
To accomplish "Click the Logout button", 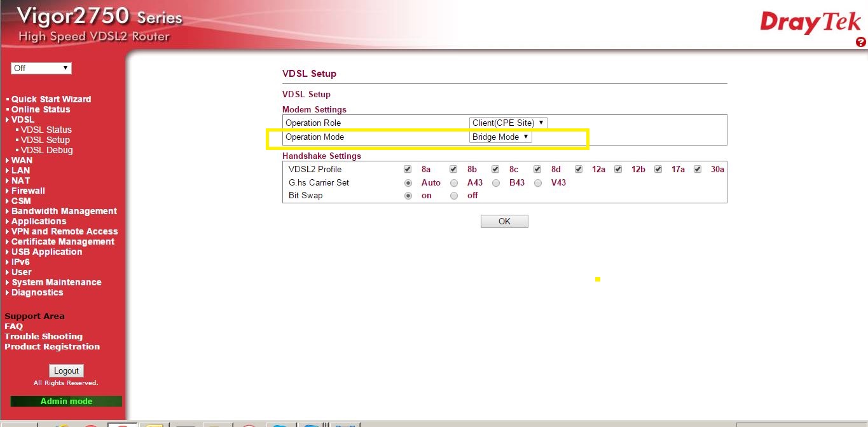I will [x=66, y=370].
